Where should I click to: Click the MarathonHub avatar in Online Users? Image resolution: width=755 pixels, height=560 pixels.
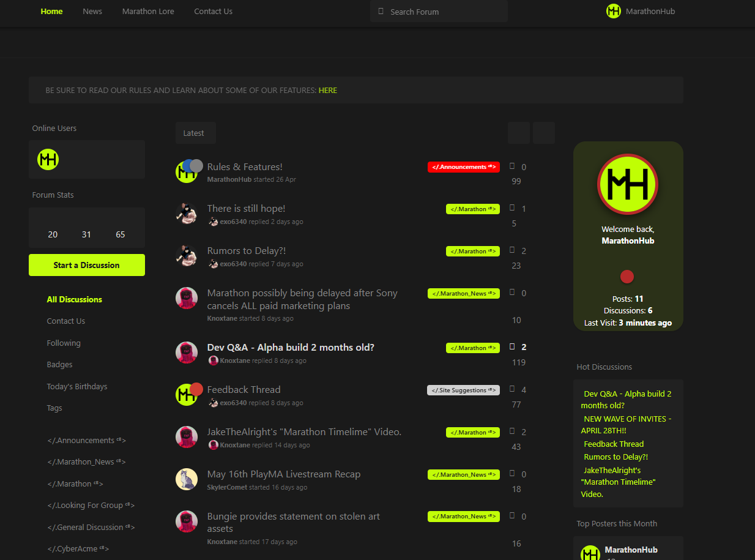coord(48,160)
